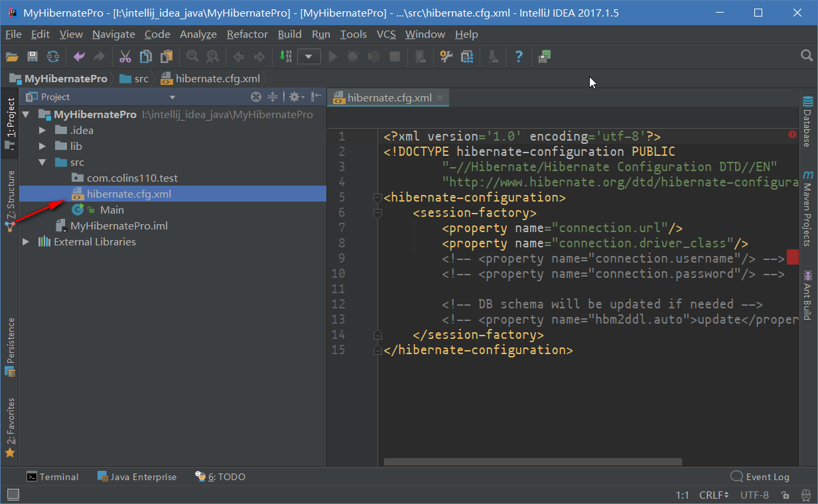Run the program with the Run icon
Screen dimensions: 818x504
tap(332, 56)
